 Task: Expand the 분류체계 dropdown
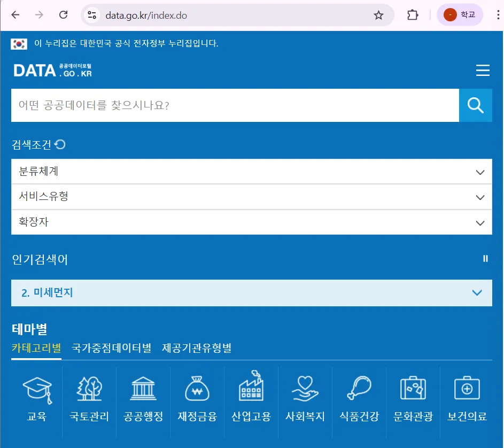[x=252, y=172]
